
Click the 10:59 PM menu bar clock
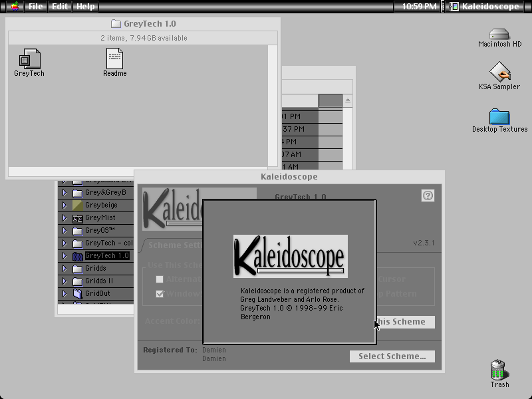(x=419, y=7)
